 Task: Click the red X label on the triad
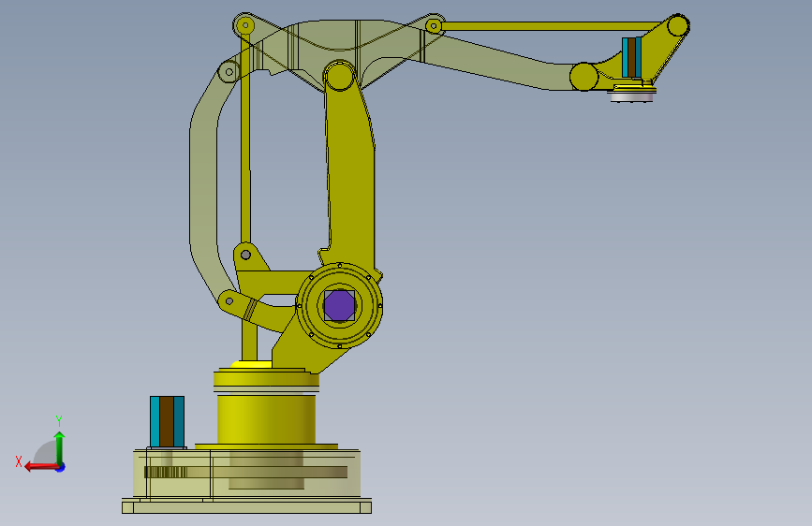pos(19,461)
